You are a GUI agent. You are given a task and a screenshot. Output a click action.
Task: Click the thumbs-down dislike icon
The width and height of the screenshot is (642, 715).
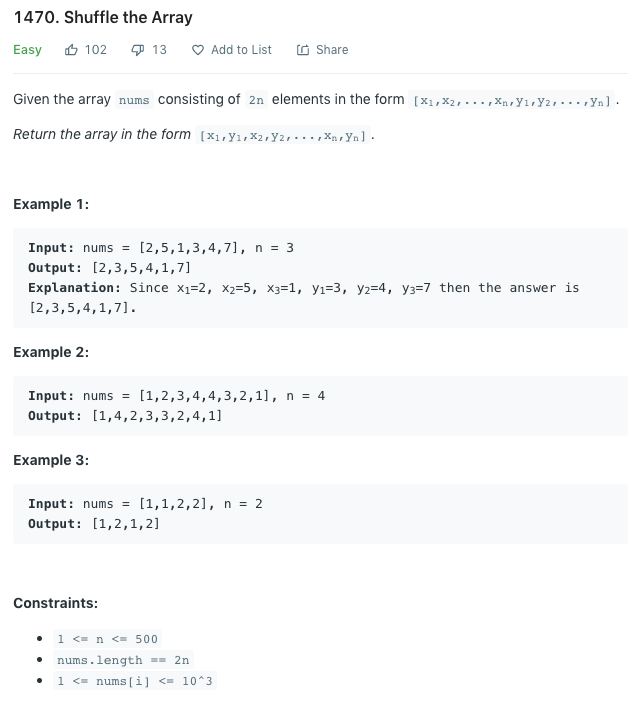click(137, 50)
